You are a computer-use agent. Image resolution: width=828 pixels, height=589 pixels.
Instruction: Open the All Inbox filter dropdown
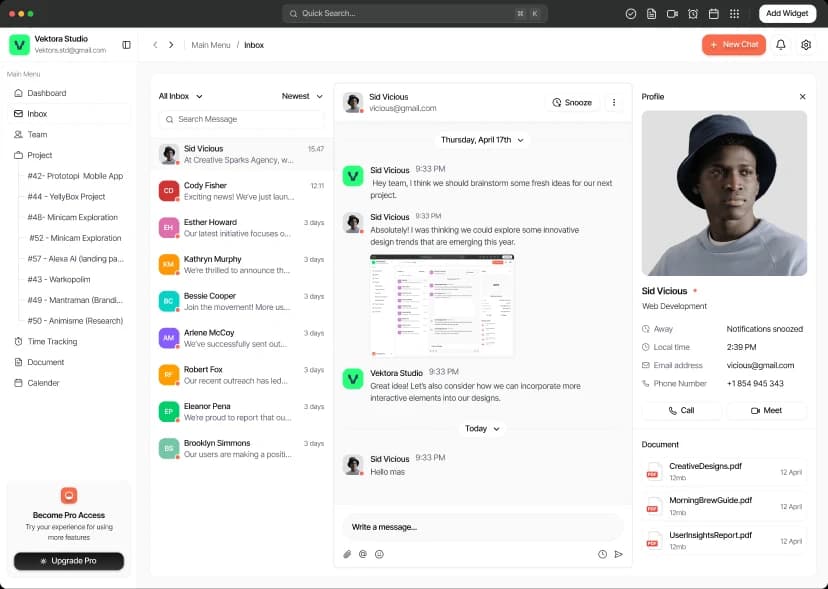(x=179, y=96)
